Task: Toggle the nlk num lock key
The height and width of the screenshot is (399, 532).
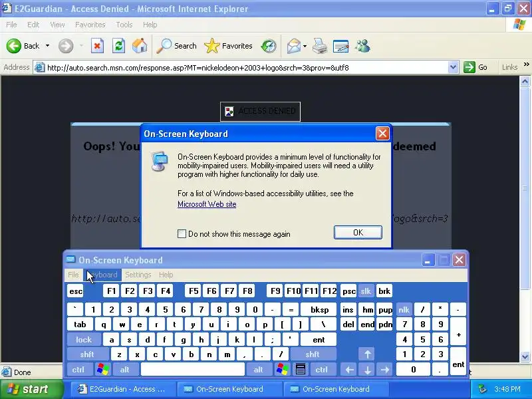Action: pyautogui.click(x=404, y=309)
